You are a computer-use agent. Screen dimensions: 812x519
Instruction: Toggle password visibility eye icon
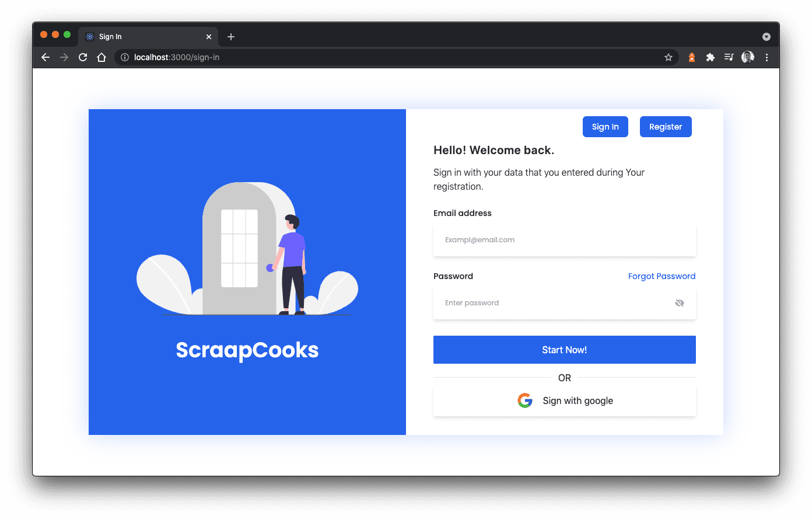680,303
